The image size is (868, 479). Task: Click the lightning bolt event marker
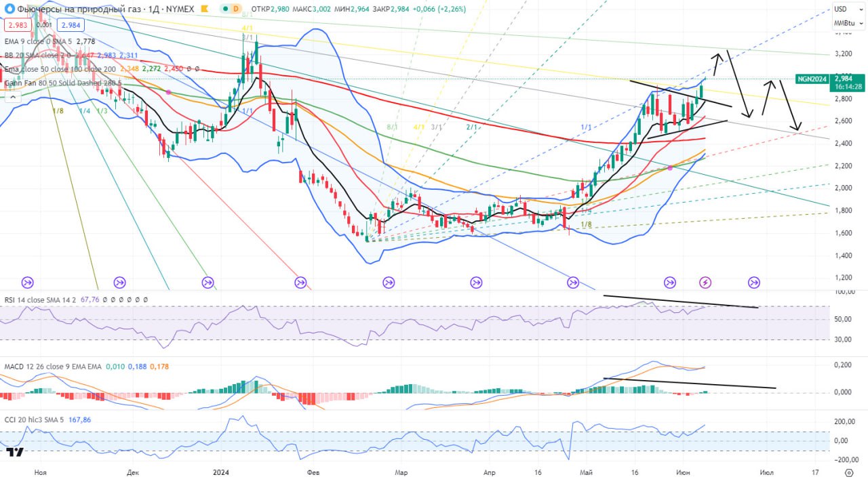(x=705, y=282)
